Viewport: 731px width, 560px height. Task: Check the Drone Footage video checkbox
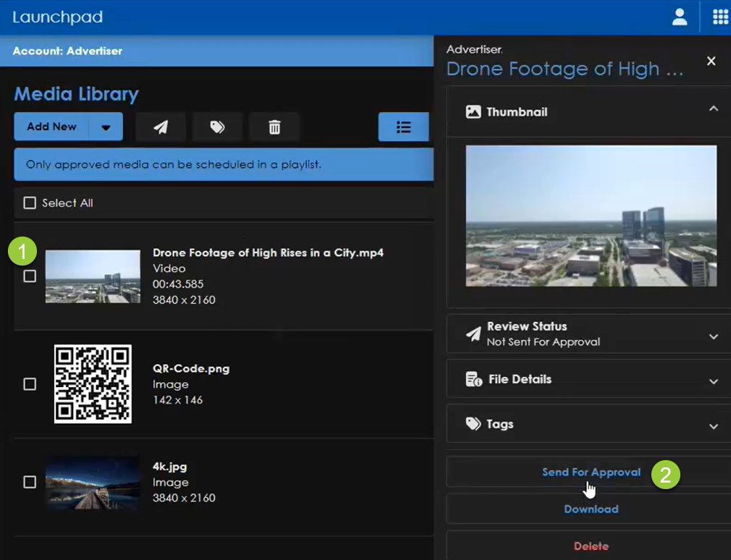(x=30, y=276)
